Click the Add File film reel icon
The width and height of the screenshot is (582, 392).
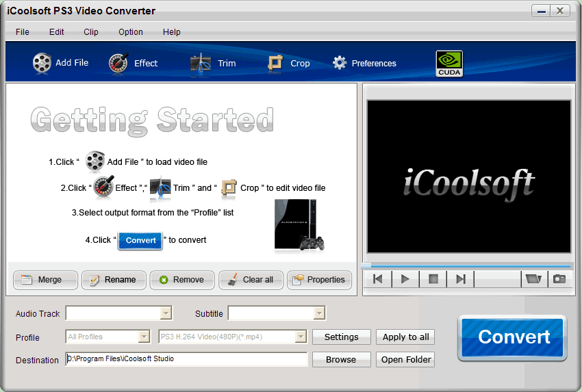42,63
